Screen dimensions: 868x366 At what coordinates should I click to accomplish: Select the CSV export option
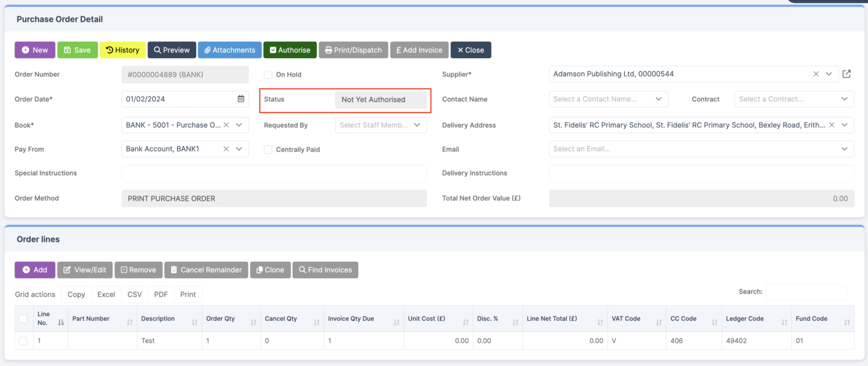pyautogui.click(x=134, y=294)
